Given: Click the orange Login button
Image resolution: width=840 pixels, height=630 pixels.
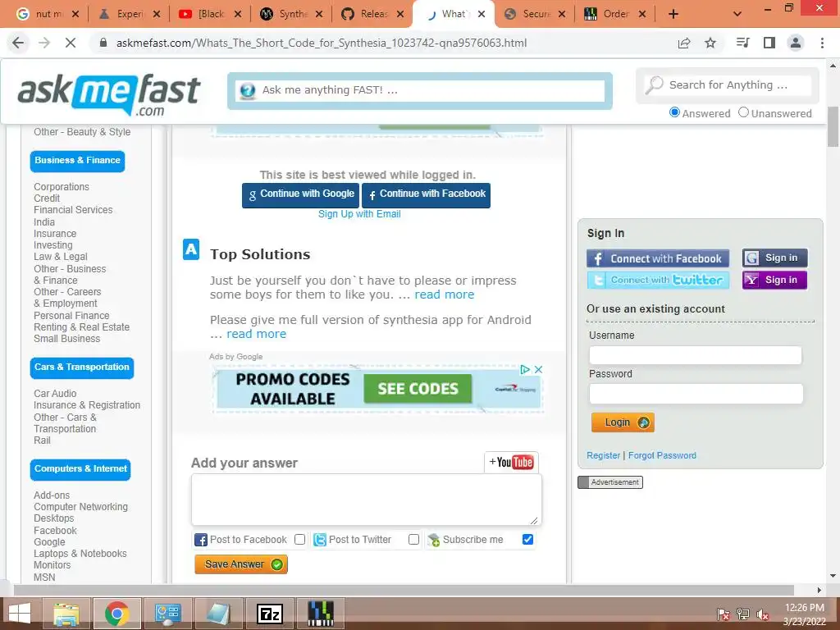Looking at the screenshot, I should click(x=623, y=422).
